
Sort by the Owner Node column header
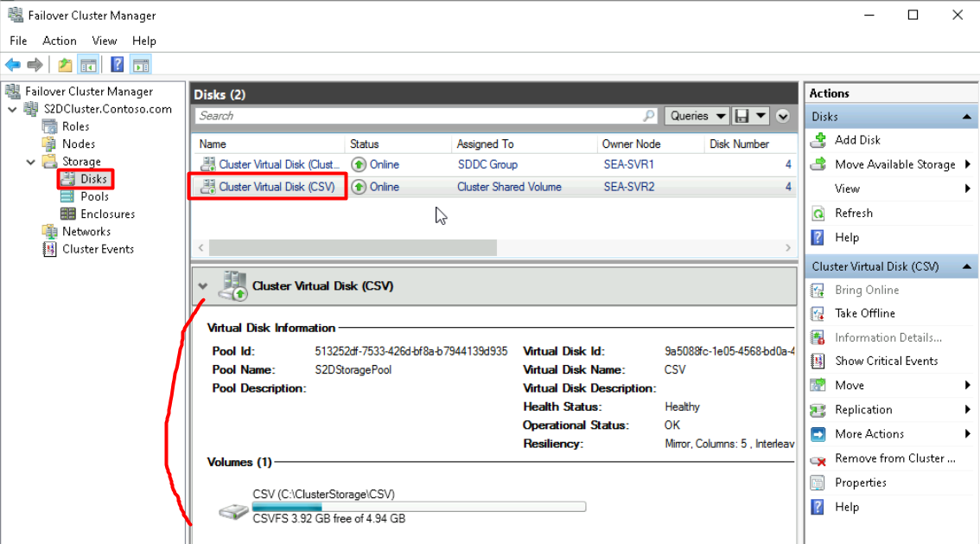651,144
